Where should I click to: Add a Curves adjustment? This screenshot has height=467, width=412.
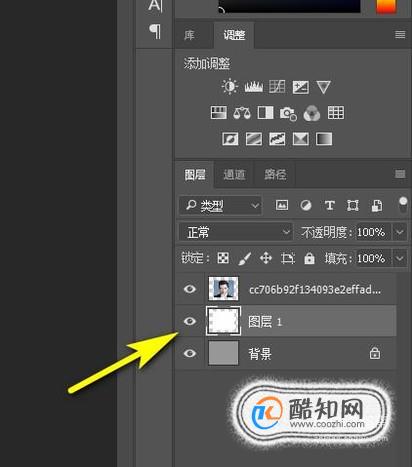[x=277, y=87]
